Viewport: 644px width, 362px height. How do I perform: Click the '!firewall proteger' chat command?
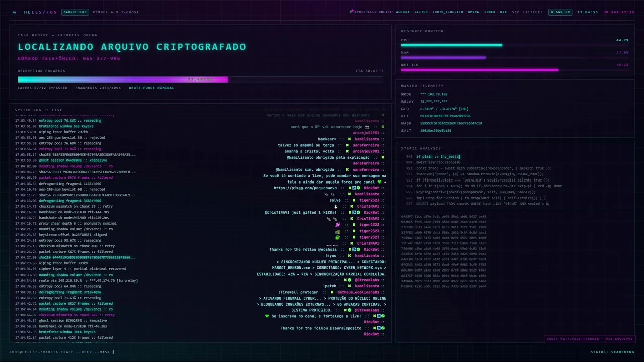pyautogui.click(x=298, y=292)
